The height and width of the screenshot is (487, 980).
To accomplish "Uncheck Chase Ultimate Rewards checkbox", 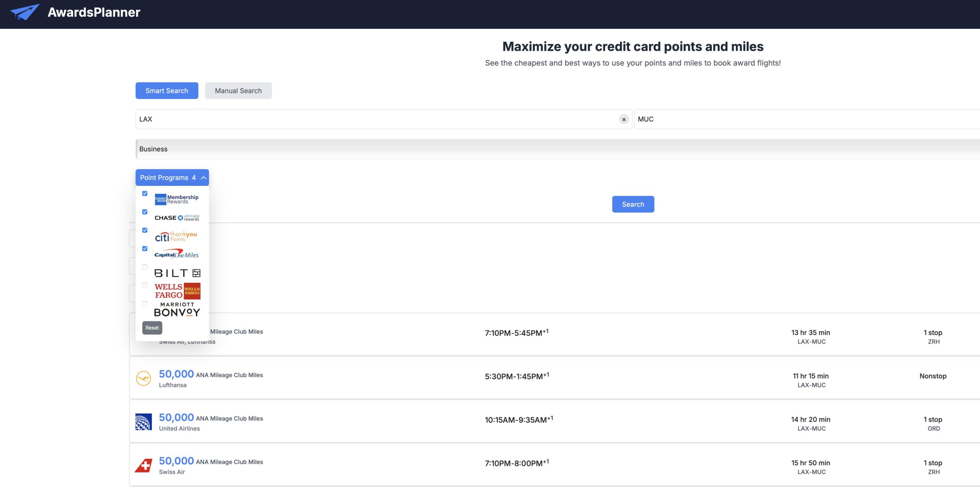I will pyautogui.click(x=145, y=212).
